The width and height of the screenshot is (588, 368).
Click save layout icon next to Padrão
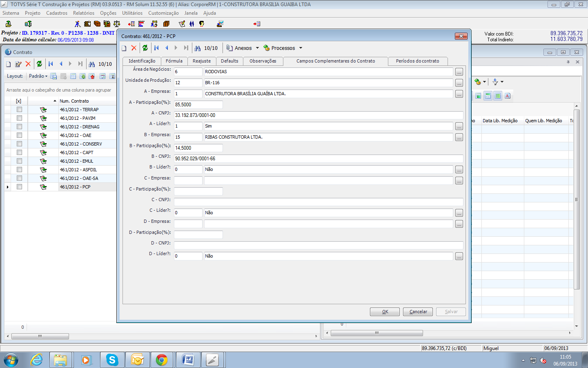coord(53,76)
